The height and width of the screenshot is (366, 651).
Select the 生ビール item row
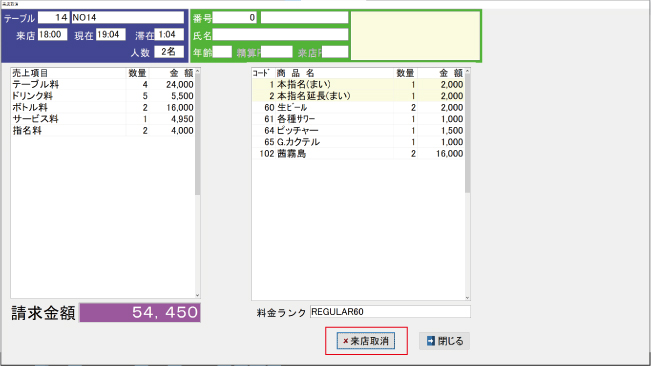tap(358, 107)
